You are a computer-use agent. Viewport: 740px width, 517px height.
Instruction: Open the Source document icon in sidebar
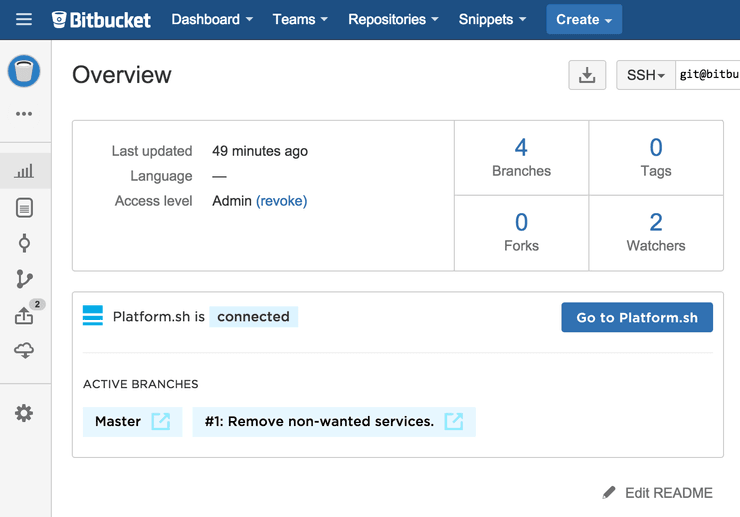[24, 208]
